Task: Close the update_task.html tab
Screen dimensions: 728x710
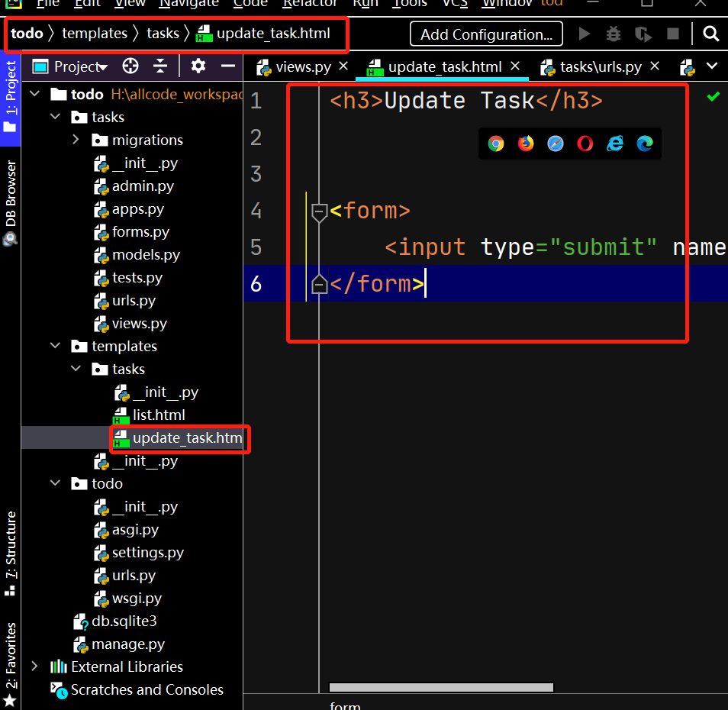Action: [x=515, y=66]
